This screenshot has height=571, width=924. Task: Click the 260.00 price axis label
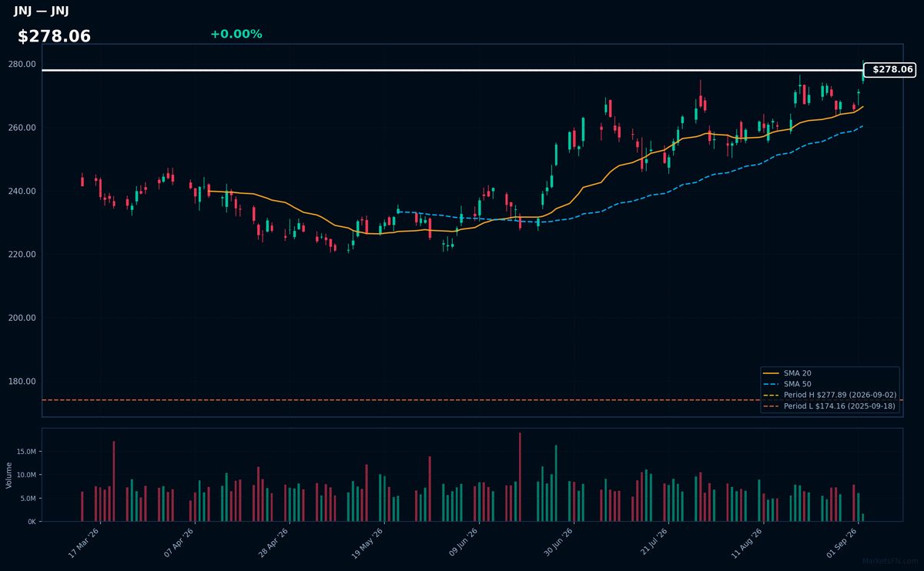pyautogui.click(x=22, y=128)
